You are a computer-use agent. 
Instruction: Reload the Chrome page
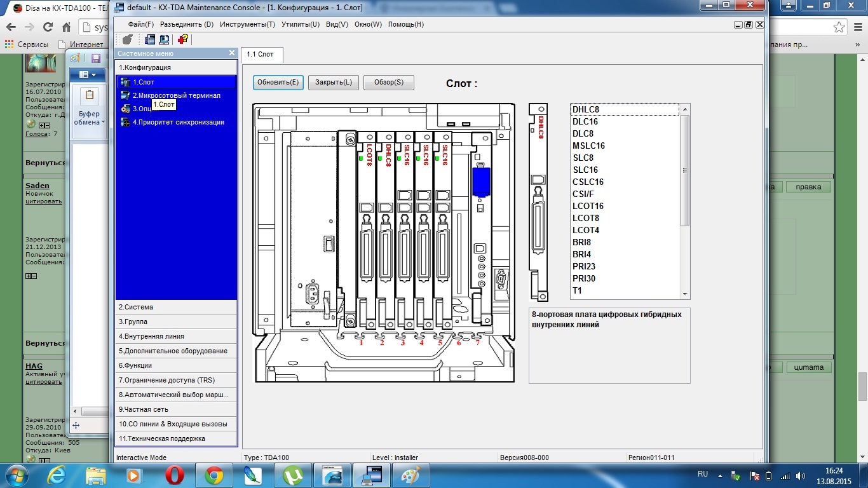(48, 27)
